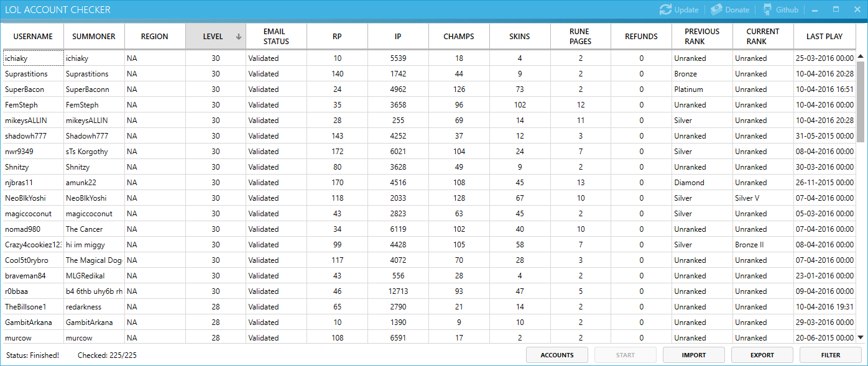Click the ACCOUNTS button

pos(557,355)
